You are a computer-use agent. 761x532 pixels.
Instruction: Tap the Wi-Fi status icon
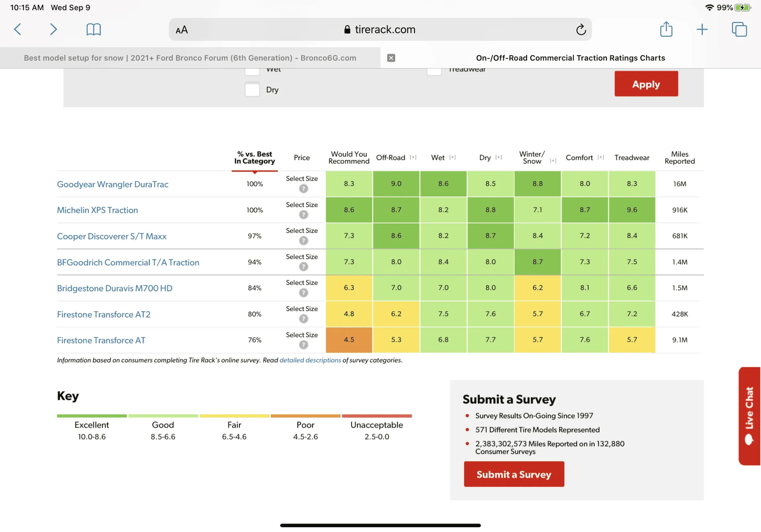point(709,8)
